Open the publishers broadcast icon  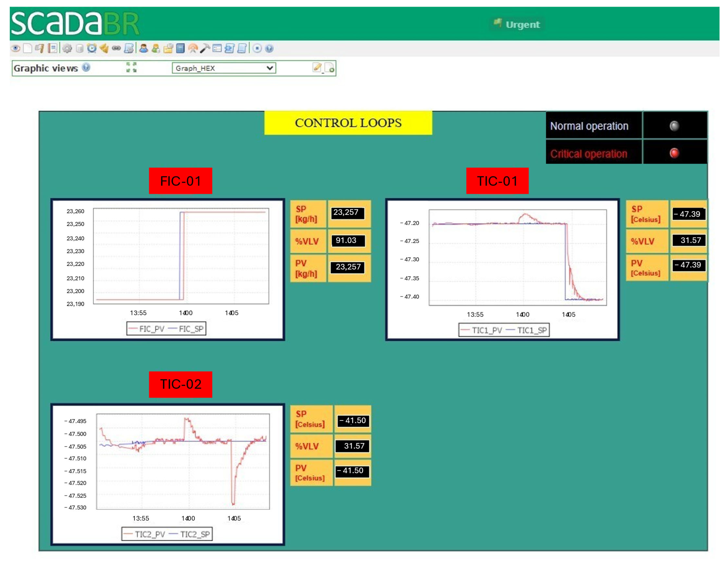coord(193,49)
